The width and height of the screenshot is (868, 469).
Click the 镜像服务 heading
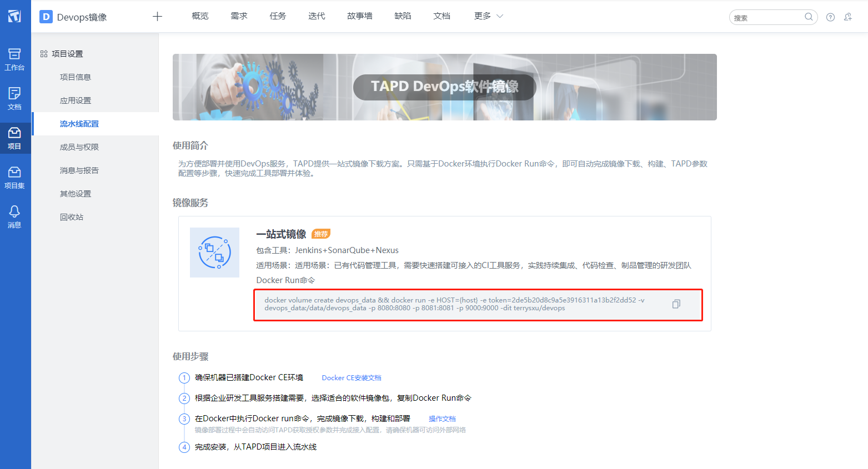click(190, 203)
